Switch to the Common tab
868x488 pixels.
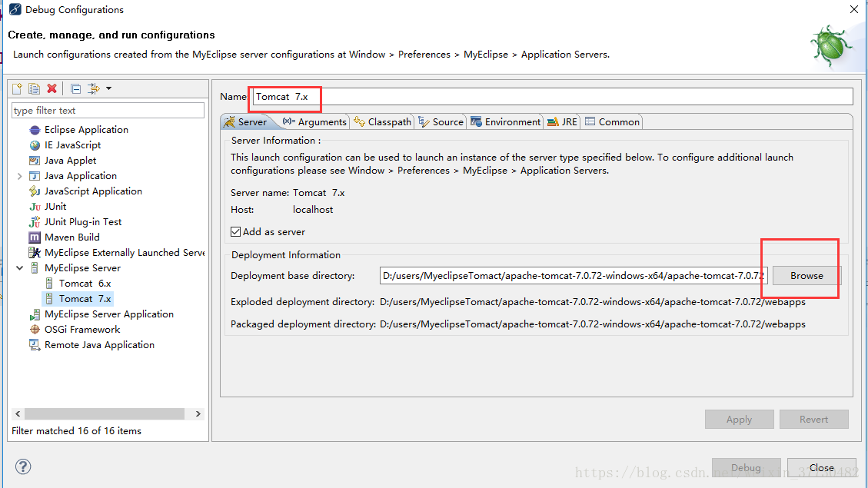coord(612,121)
